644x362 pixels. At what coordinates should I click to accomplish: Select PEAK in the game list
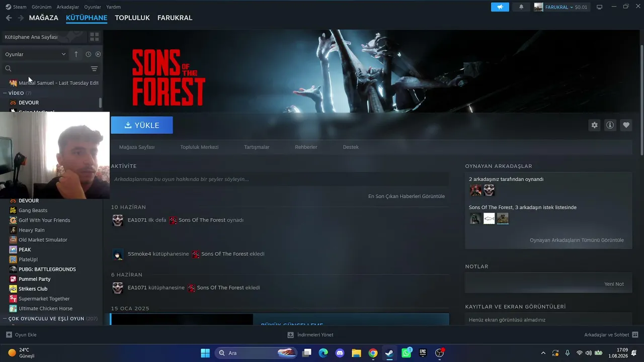tap(25, 250)
